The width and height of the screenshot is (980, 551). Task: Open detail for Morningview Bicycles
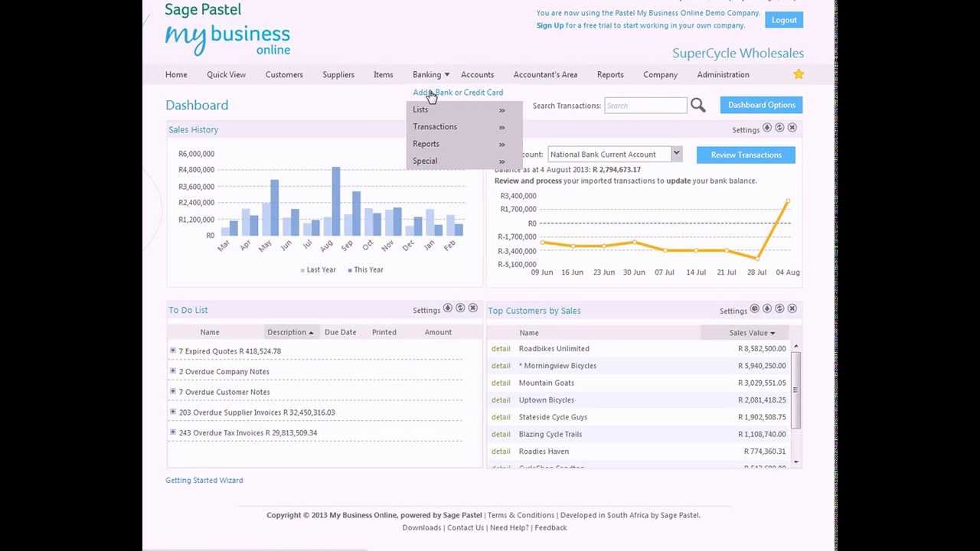[x=501, y=365]
